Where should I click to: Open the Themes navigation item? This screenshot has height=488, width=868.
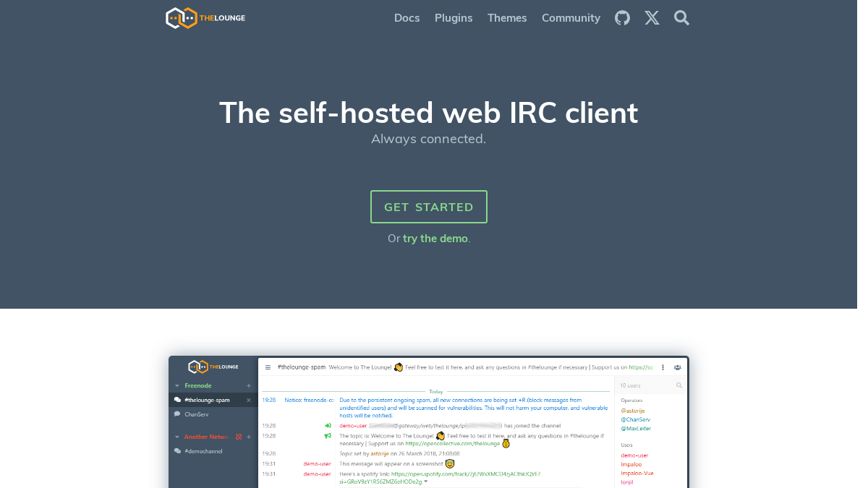(x=507, y=18)
